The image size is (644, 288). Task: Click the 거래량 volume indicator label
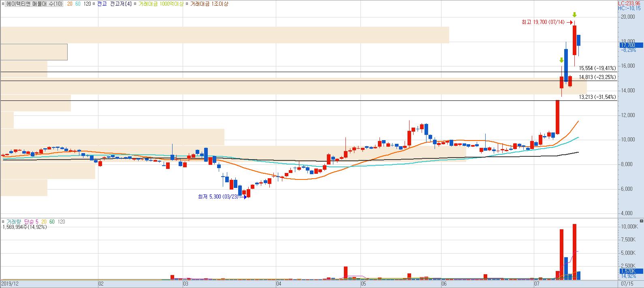click(x=14, y=222)
